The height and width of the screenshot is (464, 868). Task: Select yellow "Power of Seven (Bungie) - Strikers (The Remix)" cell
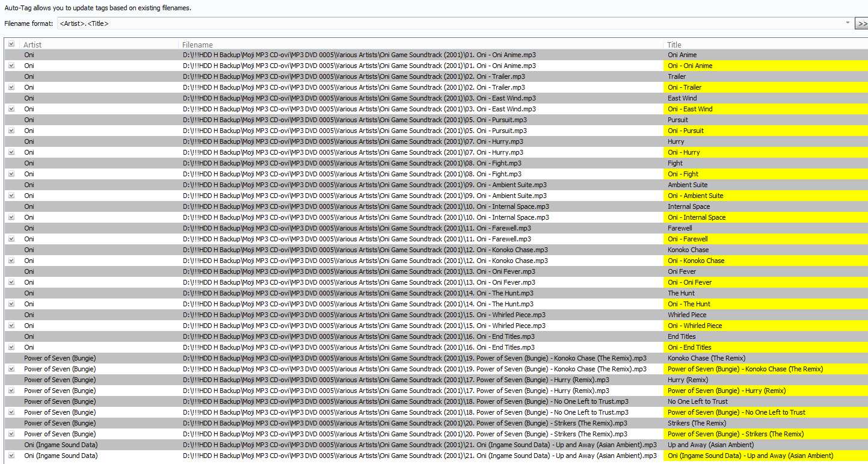coord(744,434)
